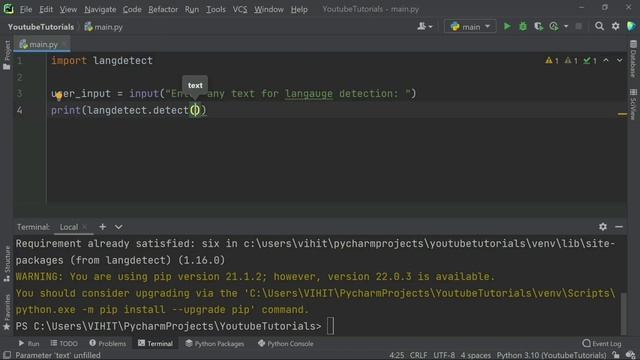Click the tool window quick access icon bottom-left
This screenshot has width=640, height=360.
coord(7,355)
